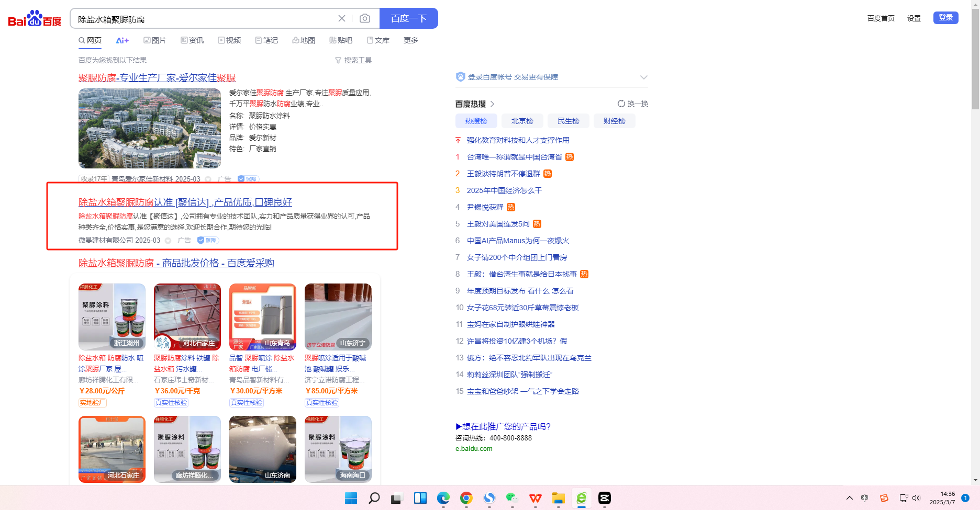Open WeChat from the taskbar
Screen dimensions: 980x510
click(512, 498)
